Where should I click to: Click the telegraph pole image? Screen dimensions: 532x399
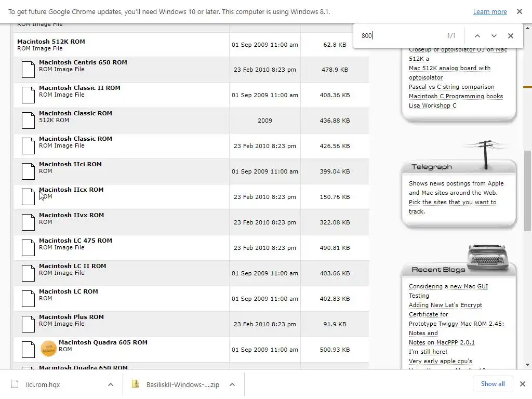pos(486,154)
